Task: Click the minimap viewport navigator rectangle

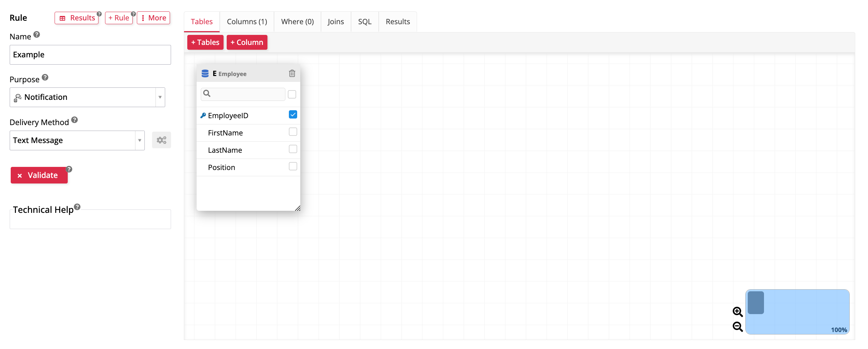Action: (756, 303)
